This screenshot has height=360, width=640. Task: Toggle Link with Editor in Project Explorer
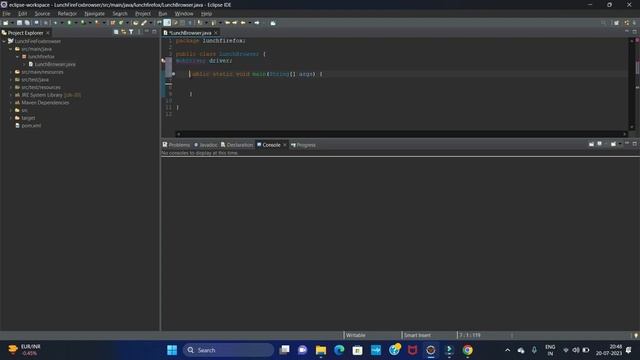coord(124,32)
